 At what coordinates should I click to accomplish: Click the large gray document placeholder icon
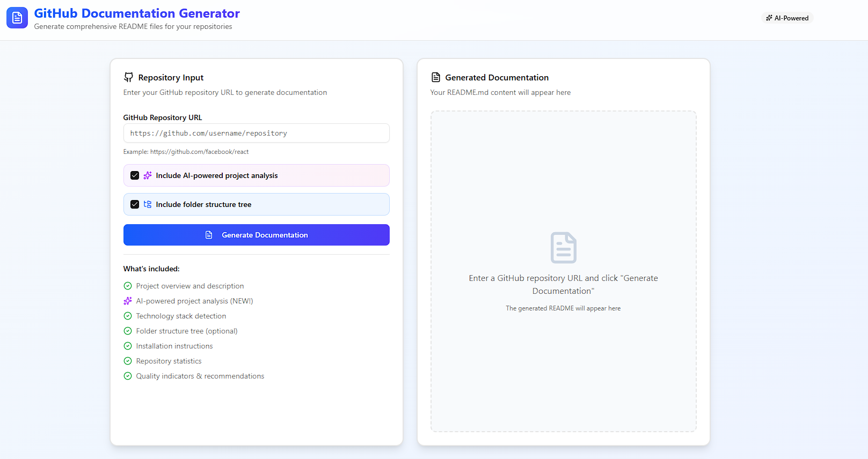[564, 248]
